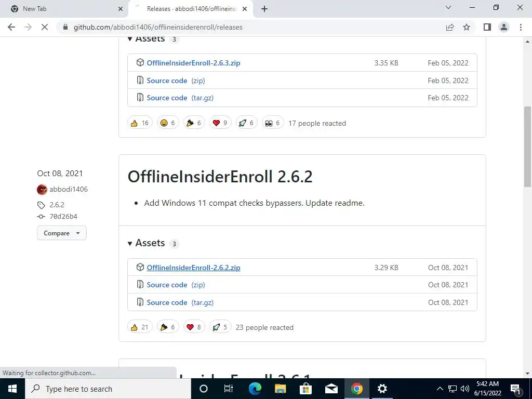Viewport: 532px width, 399px height.
Task: Share this page icon in address bar
Action: coord(450,27)
